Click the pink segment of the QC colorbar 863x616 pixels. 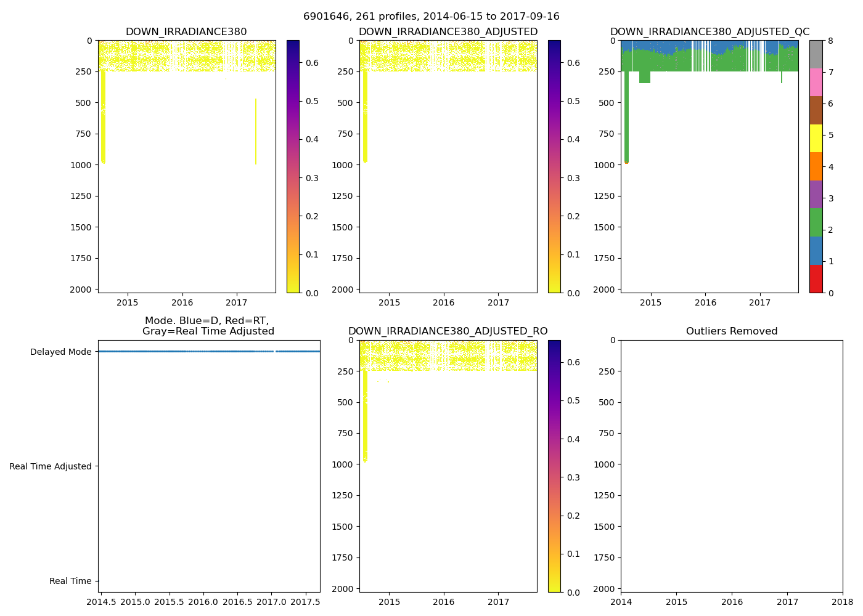click(x=816, y=83)
